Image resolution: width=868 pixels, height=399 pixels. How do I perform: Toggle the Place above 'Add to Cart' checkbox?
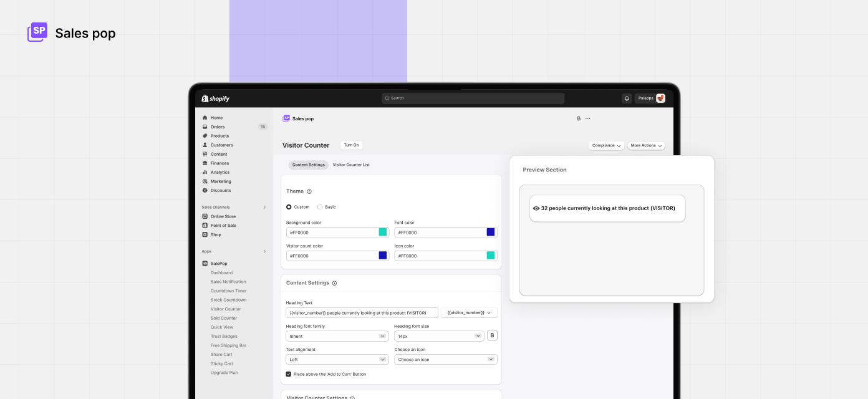[x=289, y=374]
